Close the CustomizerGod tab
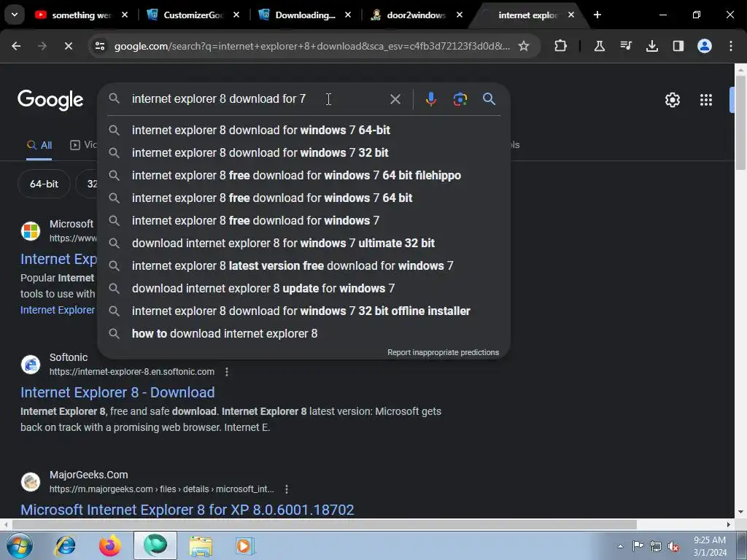This screenshot has width=747, height=560. [236, 15]
